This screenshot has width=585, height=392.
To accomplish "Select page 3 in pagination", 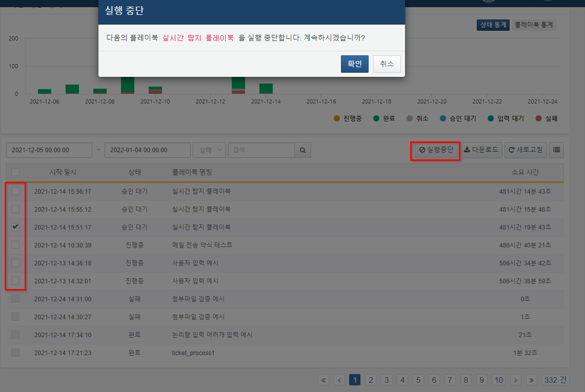I will click(387, 380).
